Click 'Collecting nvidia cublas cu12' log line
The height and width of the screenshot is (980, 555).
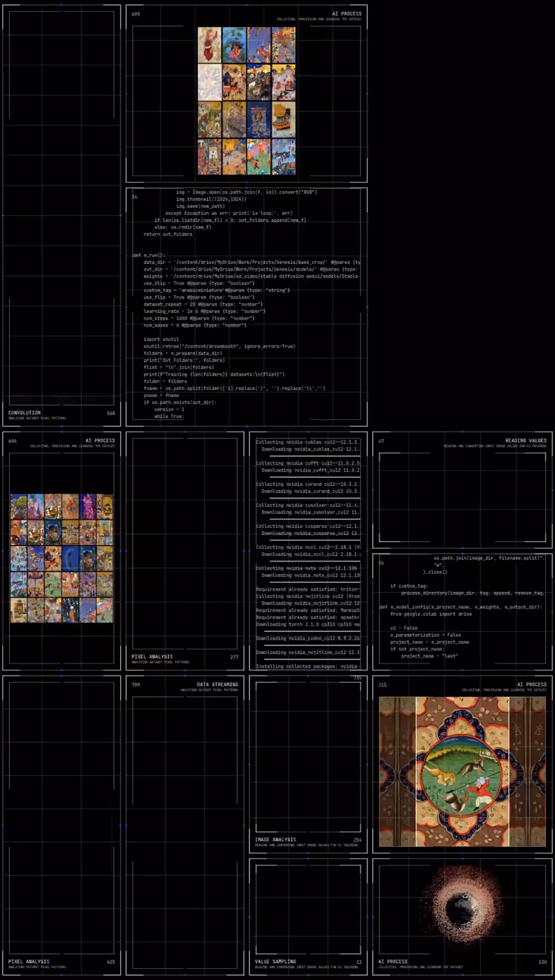tap(308, 442)
